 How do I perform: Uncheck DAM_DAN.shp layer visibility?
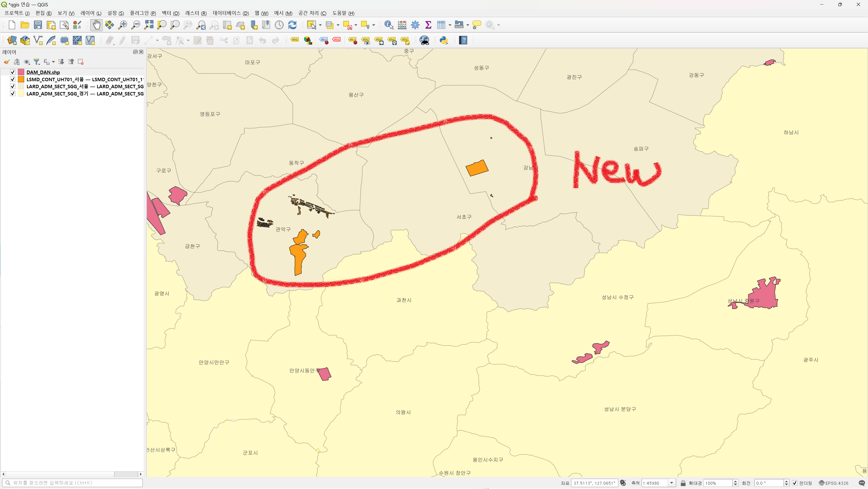pos(12,72)
